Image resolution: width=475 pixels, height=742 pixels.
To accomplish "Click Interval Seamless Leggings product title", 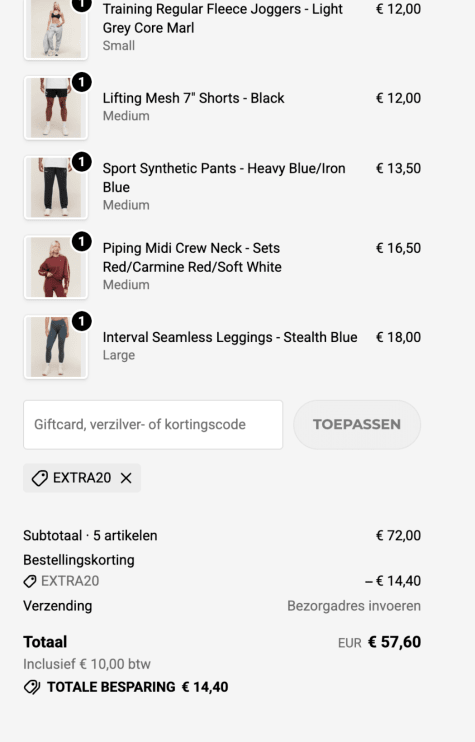I will pyautogui.click(x=230, y=337).
